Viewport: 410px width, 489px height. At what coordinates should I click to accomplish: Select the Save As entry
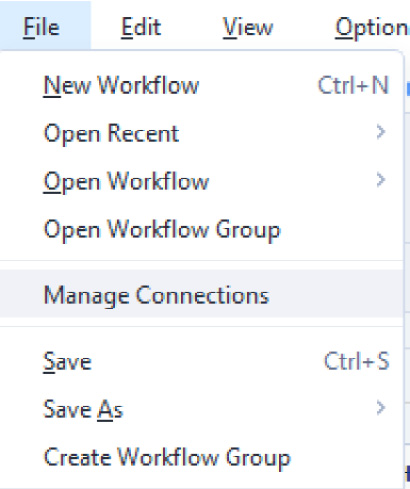201,409
